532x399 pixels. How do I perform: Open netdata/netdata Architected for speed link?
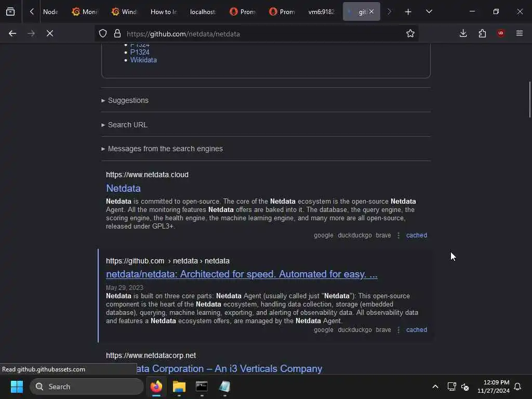tap(242, 274)
